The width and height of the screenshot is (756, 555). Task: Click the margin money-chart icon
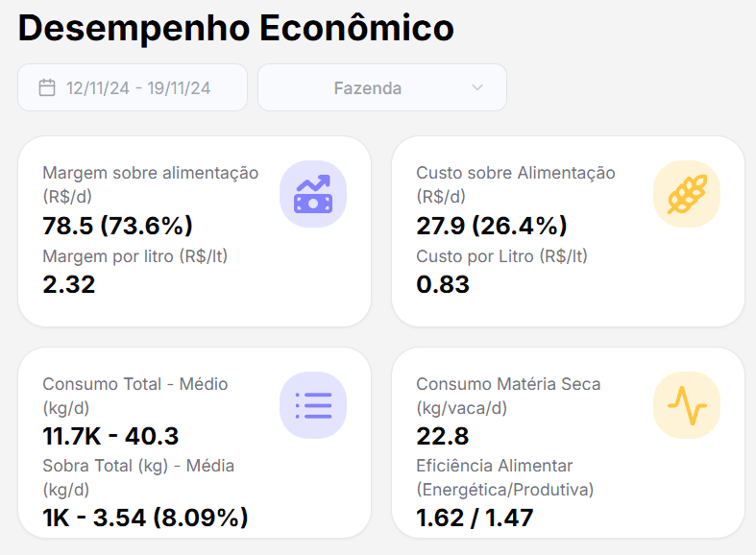pos(313,194)
